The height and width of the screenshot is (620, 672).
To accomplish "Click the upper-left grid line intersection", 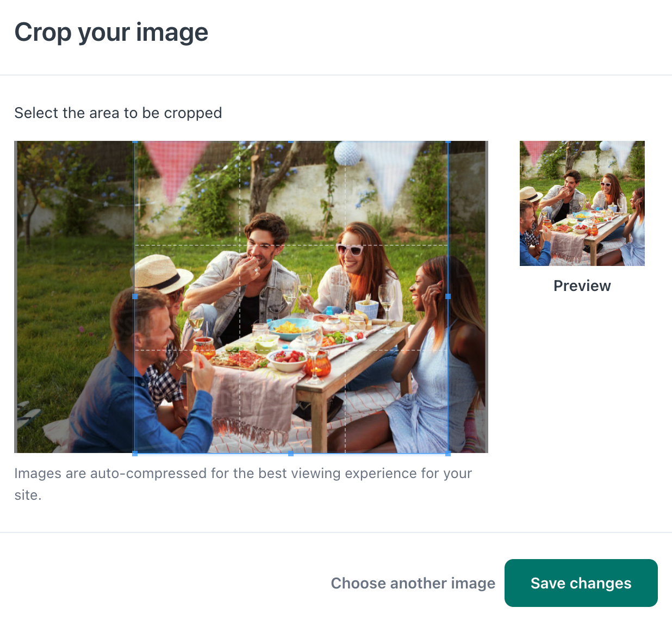I will [x=240, y=245].
